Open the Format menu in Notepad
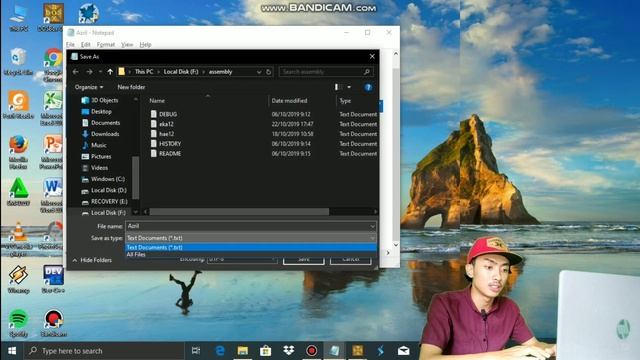640x360 pixels. pos(106,44)
